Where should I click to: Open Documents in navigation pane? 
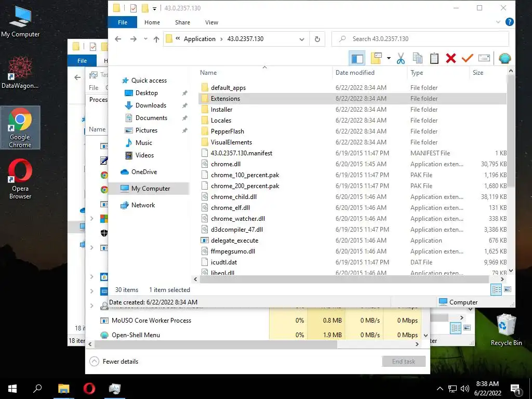pos(151,118)
